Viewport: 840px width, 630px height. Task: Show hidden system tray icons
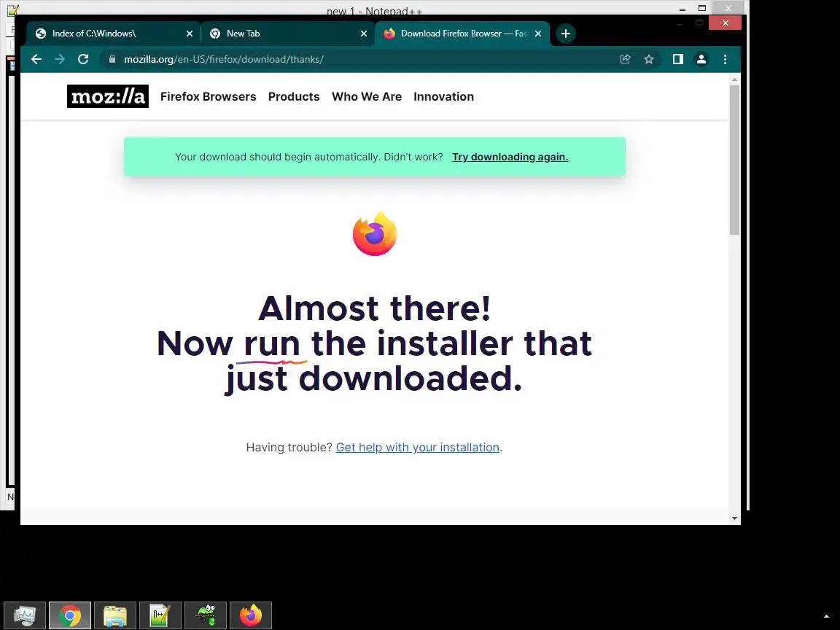[x=826, y=617]
